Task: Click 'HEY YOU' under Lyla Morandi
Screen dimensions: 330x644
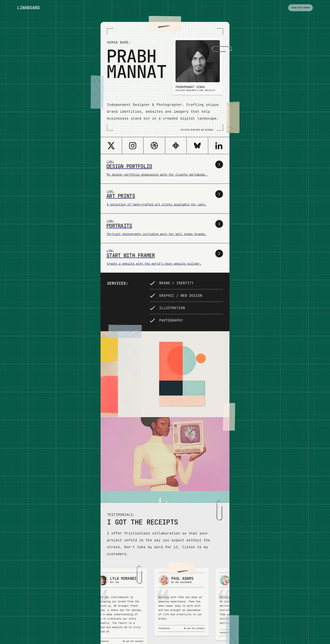Action: point(114,583)
